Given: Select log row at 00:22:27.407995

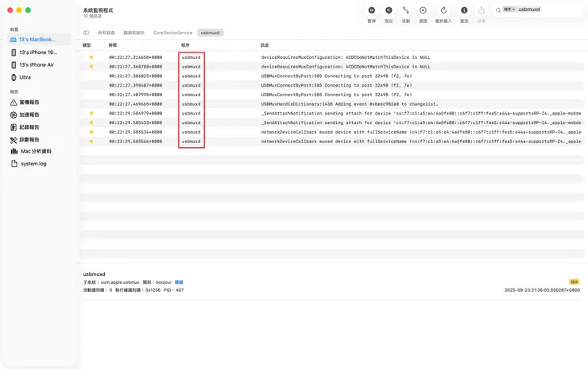Looking at the screenshot, I should pos(332,95).
